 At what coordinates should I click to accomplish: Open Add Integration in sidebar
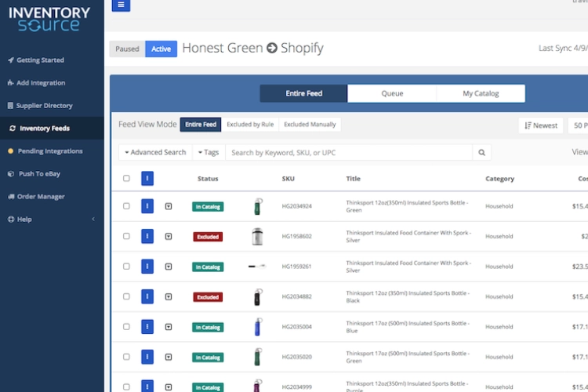[x=52, y=83]
